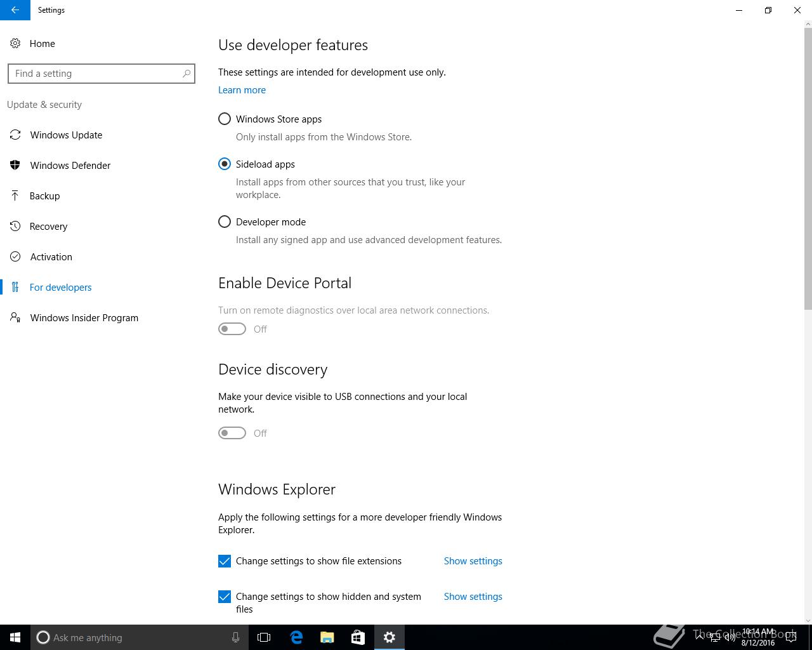Click the Use developer features heading

click(293, 45)
